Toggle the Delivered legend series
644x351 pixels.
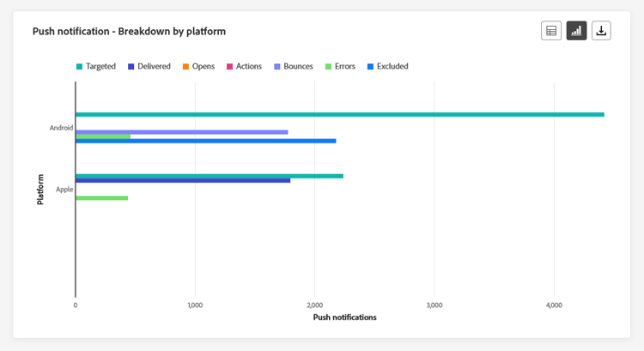click(154, 66)
